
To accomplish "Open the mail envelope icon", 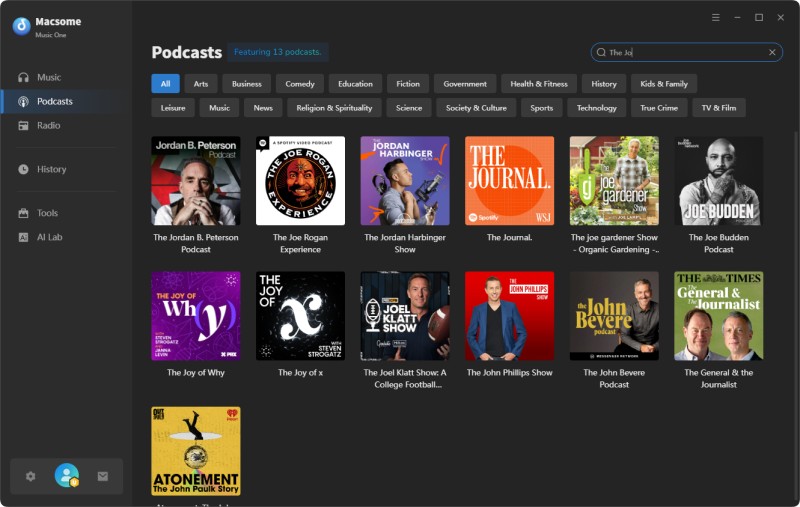I will coord(103,476).
